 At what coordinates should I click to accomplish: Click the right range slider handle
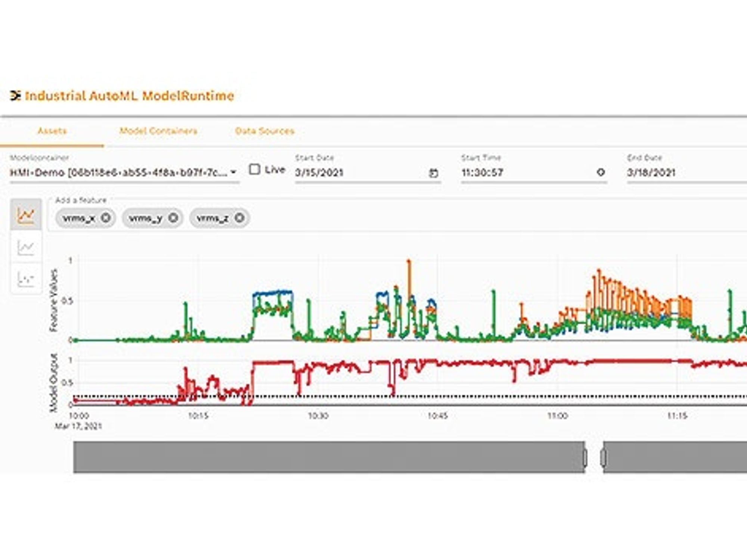click(603, 458)
